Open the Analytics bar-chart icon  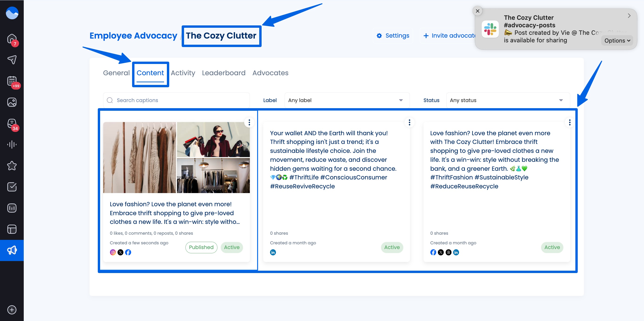click(12, 208)
